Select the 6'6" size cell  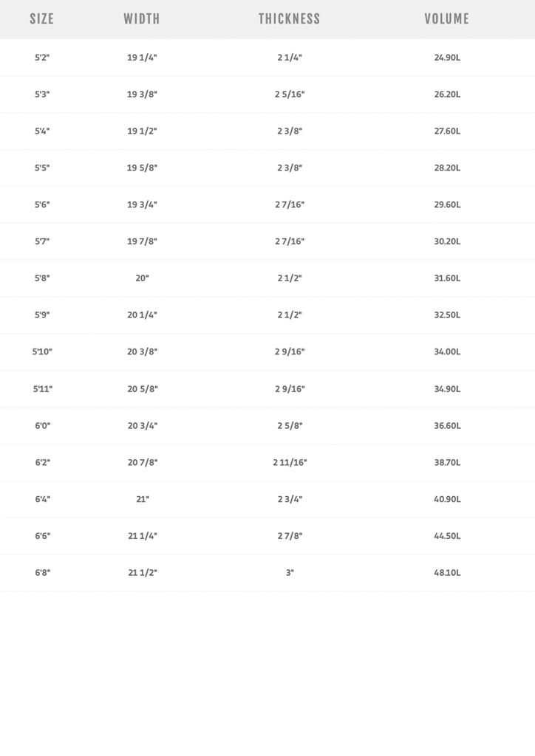(x=42, y=536)
